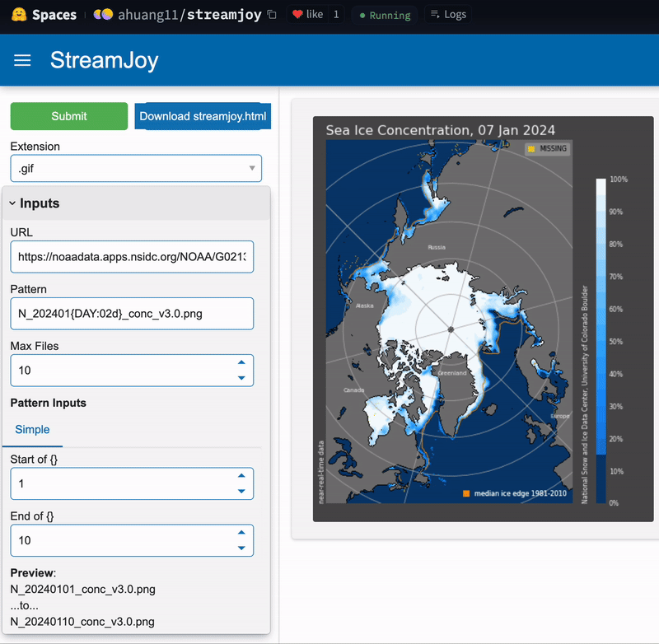Select the Simple tab
This screenshot has height=644, width=659.
pos(32,430)
